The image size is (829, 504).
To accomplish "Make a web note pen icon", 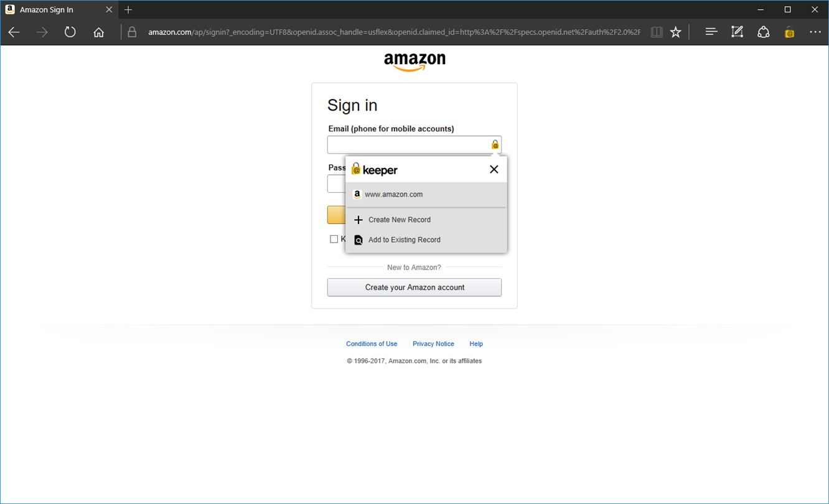I will [738, 32].
